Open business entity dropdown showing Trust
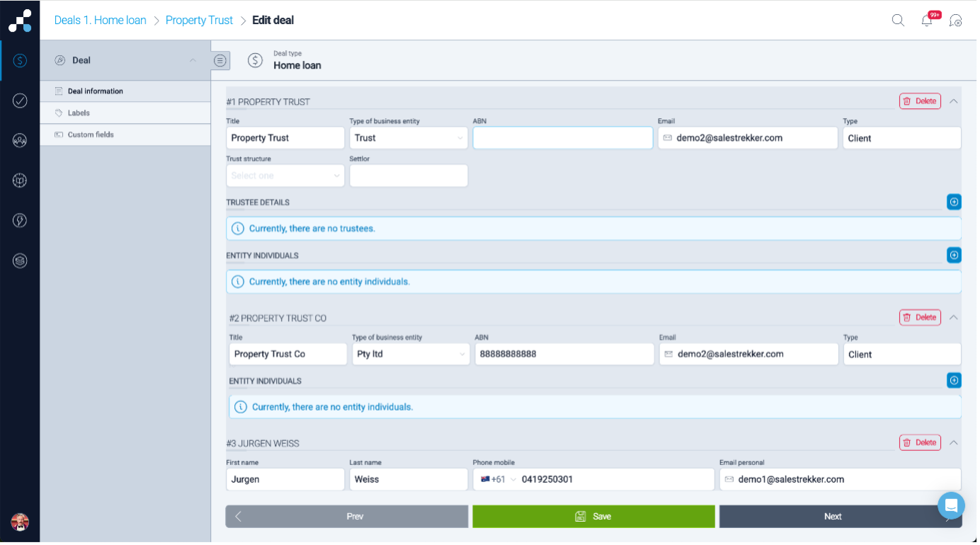Viewport: 980px width, 545px height. [409, 138]
